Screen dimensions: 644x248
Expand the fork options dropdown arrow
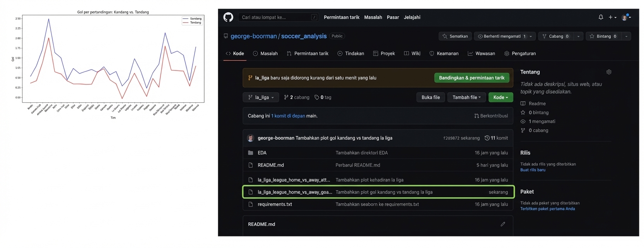578,36
